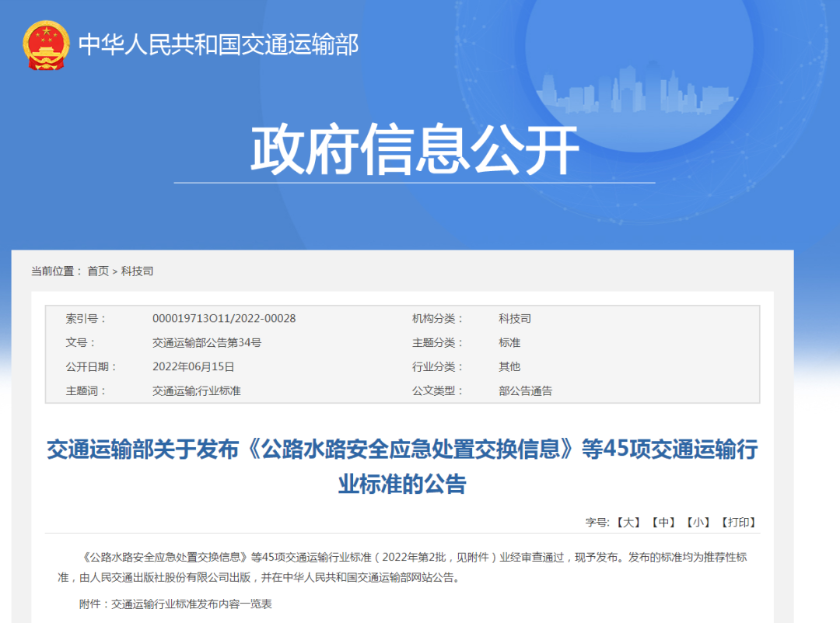Click the 公文类型 value 部公告通告
Viewport: 840px width, 623px height.
(525, 390)
